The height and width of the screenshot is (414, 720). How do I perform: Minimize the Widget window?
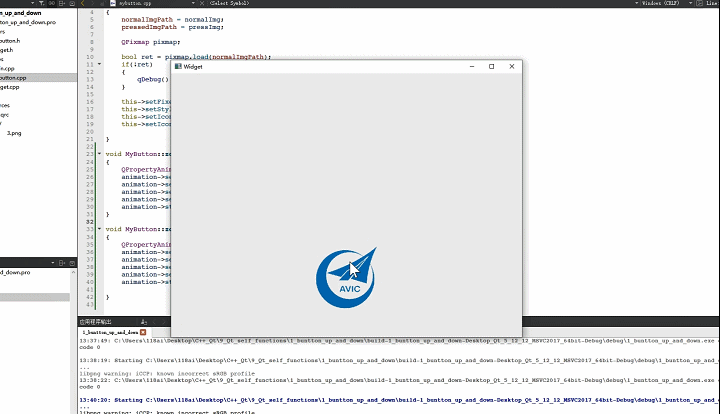[x=472, y=67]
